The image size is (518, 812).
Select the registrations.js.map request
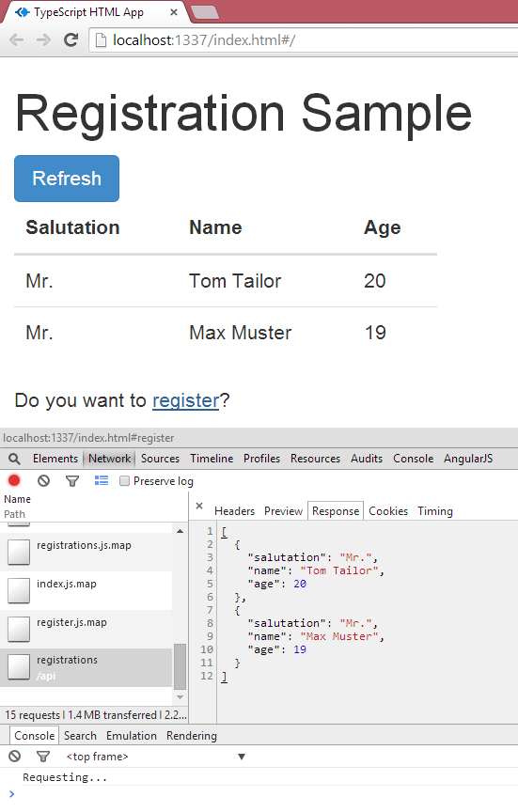coord(86,552)
